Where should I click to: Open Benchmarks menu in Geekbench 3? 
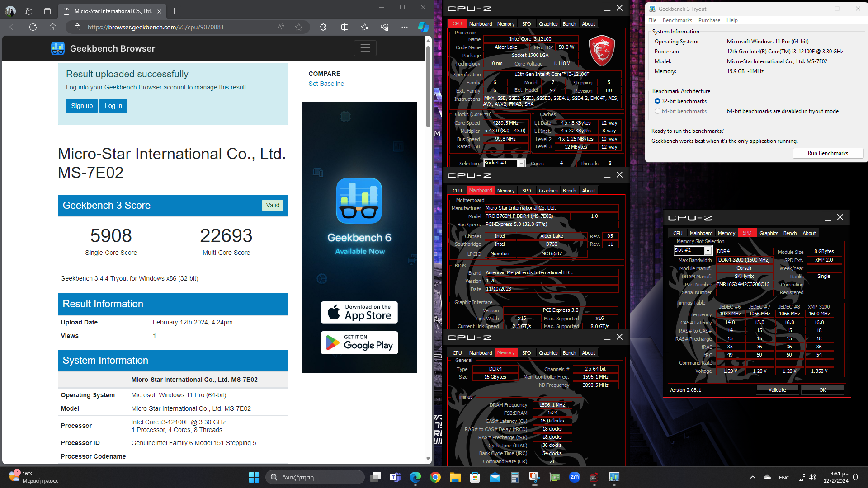point(677,20)
